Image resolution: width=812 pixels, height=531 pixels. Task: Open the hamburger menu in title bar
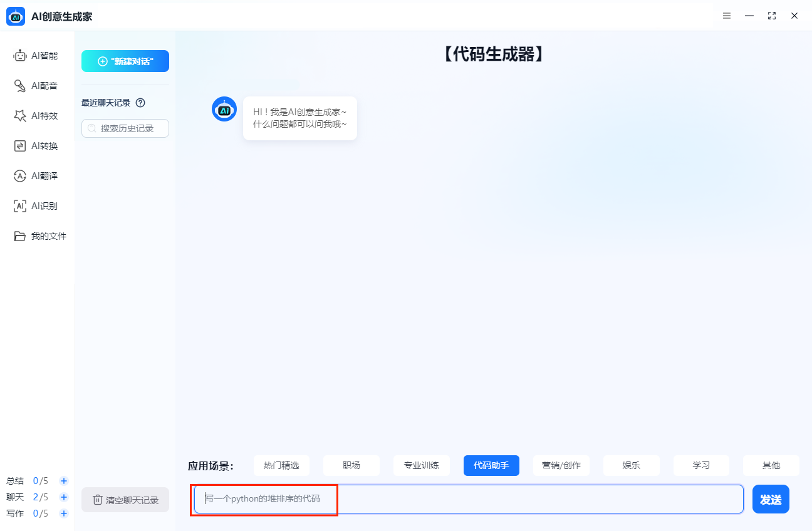727,16
